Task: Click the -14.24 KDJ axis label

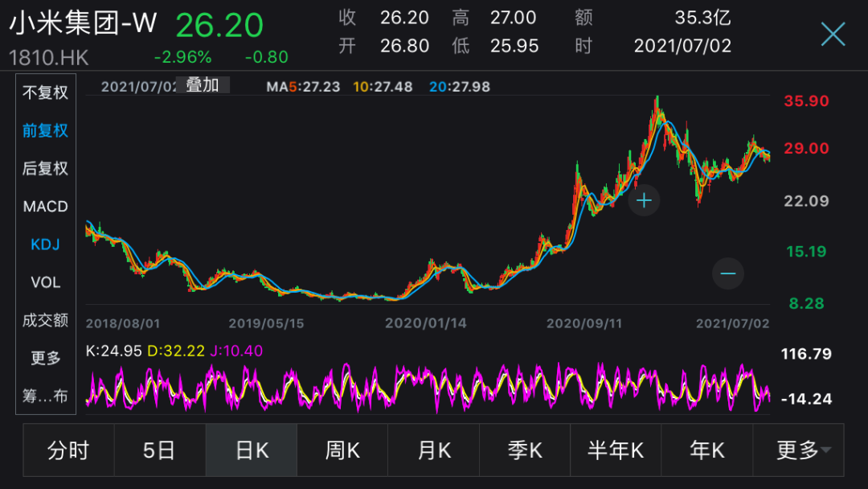Action: (x=806, y=399)
